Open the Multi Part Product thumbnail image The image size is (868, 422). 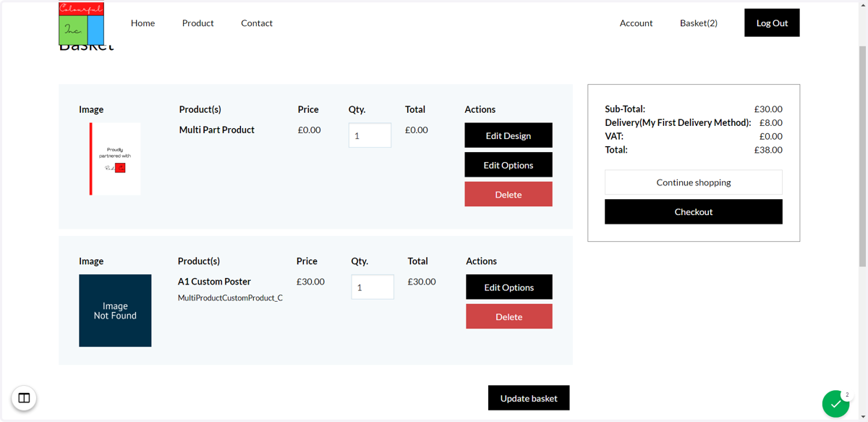click(115, 159)
